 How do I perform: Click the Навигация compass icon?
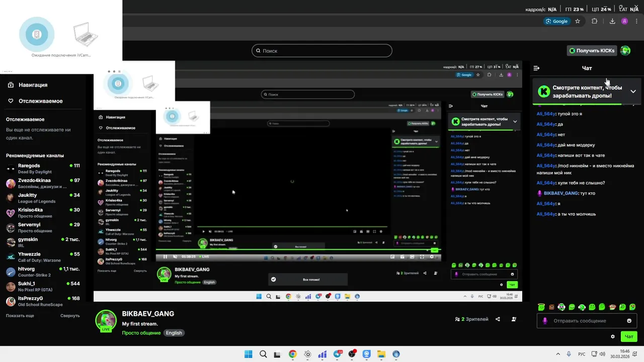11,85
